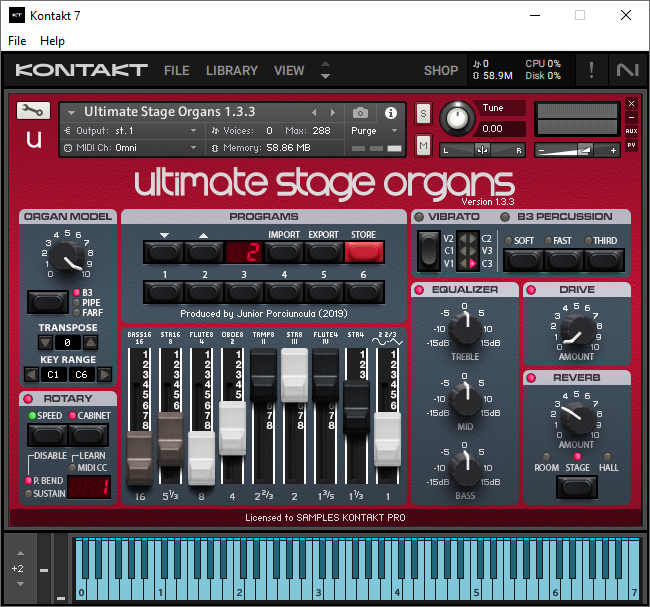Close the instrument with the X icon
Viewport: 650px width, 607px height.
[x=631, y=103]
